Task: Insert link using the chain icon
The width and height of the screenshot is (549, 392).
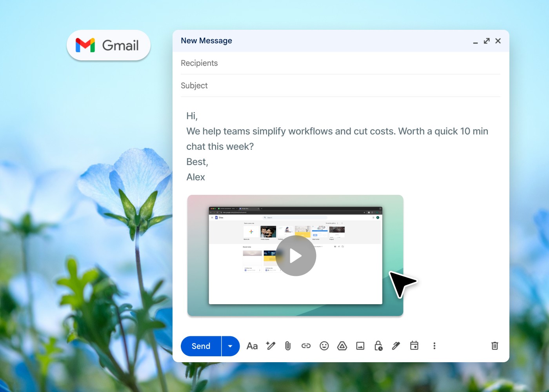Action: click(x=306, y=346)
